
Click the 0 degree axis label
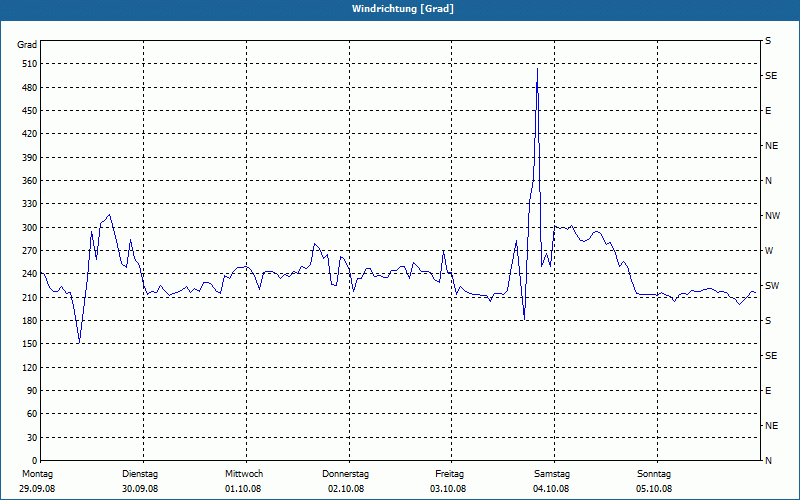[x=35, y=461]
